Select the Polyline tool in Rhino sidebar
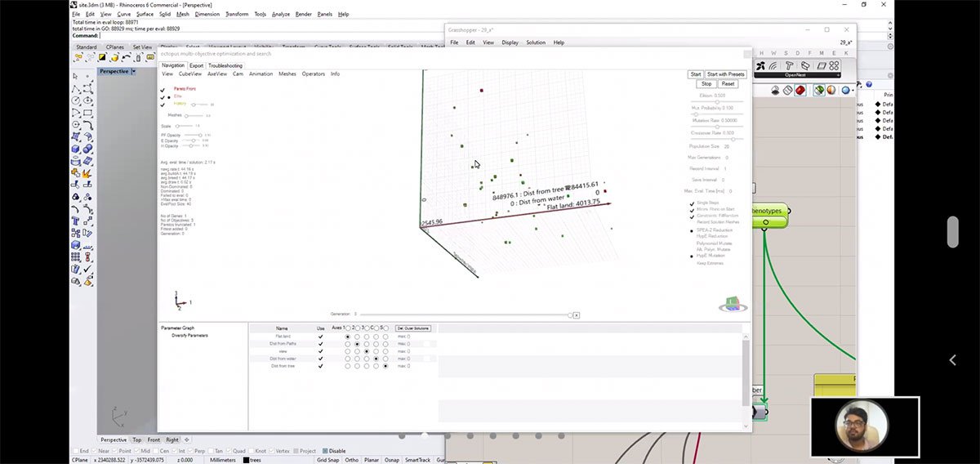 click(76, 89)
